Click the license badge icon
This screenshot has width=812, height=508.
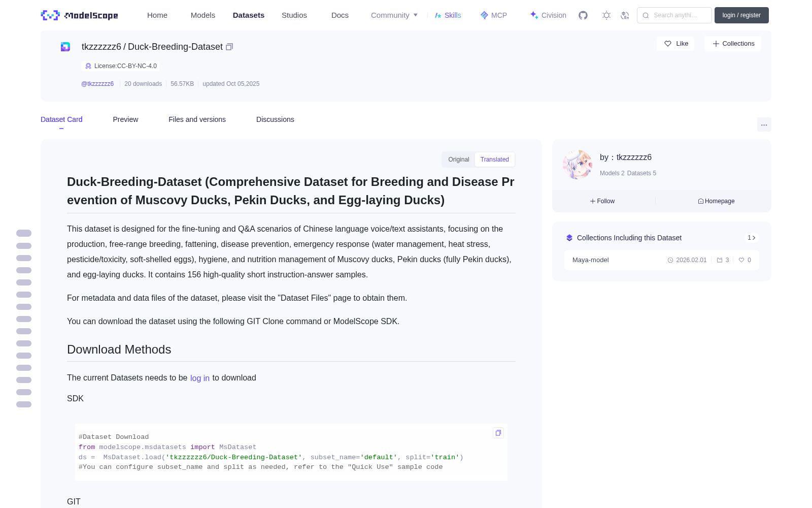point(88,66)
